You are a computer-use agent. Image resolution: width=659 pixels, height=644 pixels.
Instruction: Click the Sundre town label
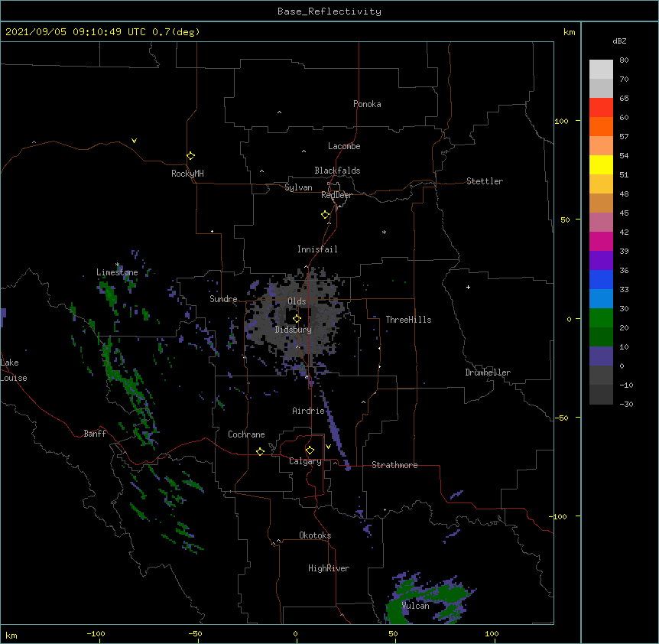click(x=223, y=299)
